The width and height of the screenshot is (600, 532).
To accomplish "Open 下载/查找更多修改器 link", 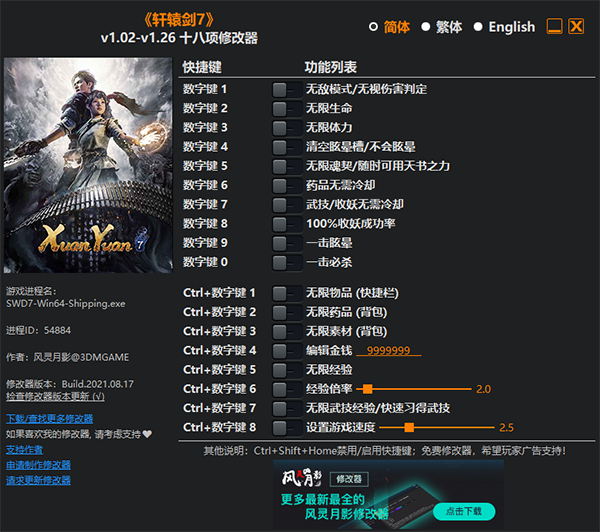I will point(49,419).
